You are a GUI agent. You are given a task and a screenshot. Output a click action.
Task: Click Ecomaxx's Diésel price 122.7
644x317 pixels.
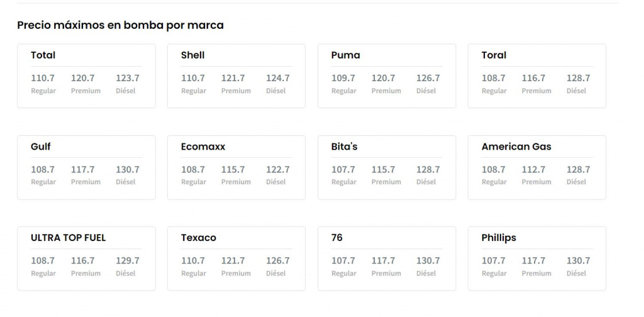[x=278, y=169]
